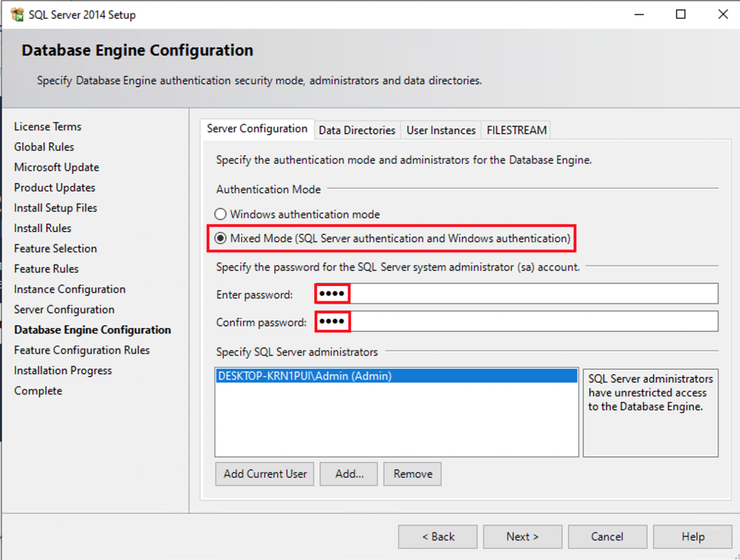Open the User Instances tab
This screenshot has width=740, height=560.
click(441, 130)
